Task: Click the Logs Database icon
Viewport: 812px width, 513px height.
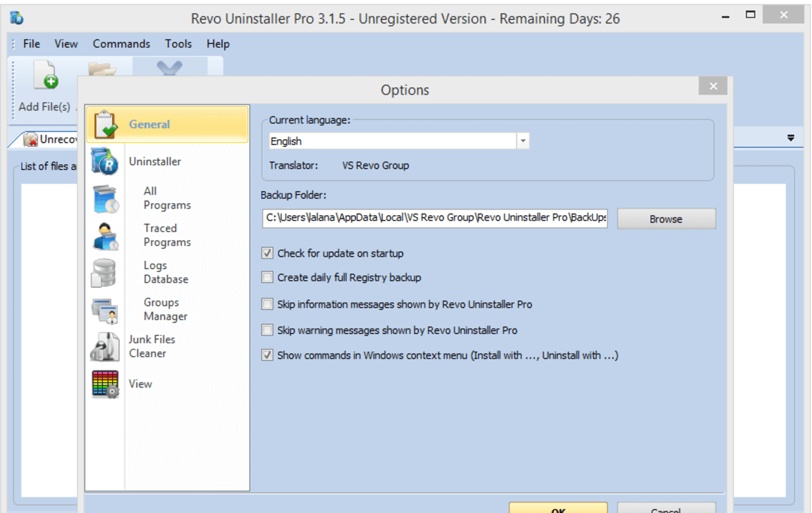Action: [104, 273]
